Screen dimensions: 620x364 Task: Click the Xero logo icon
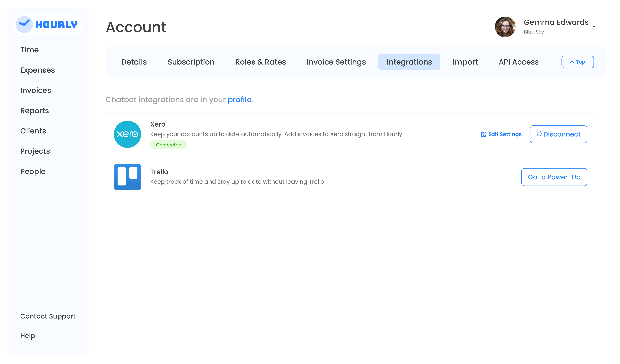pyautogui.click(x=127, y=134)
